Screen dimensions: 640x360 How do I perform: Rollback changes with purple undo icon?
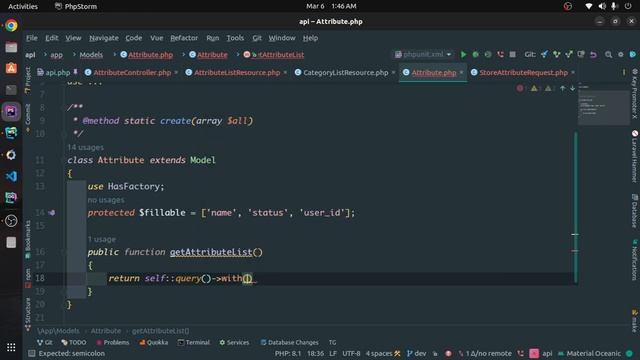pos(593,54)
